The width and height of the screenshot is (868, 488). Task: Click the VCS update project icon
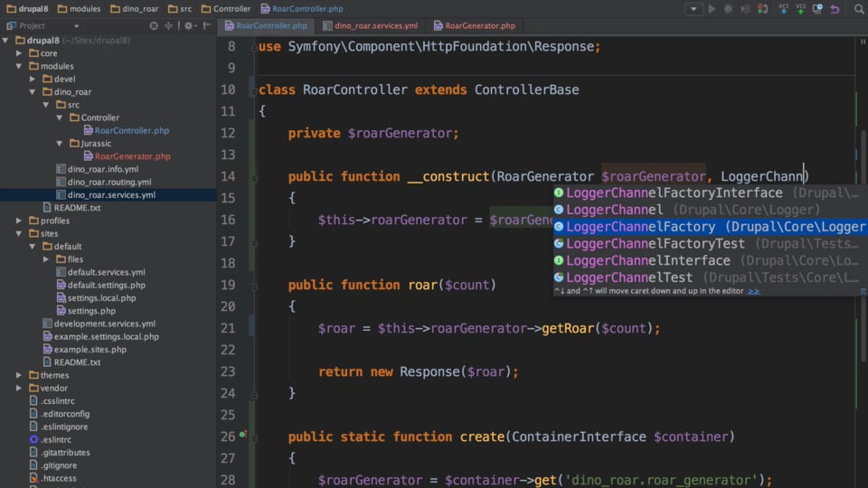783,8
